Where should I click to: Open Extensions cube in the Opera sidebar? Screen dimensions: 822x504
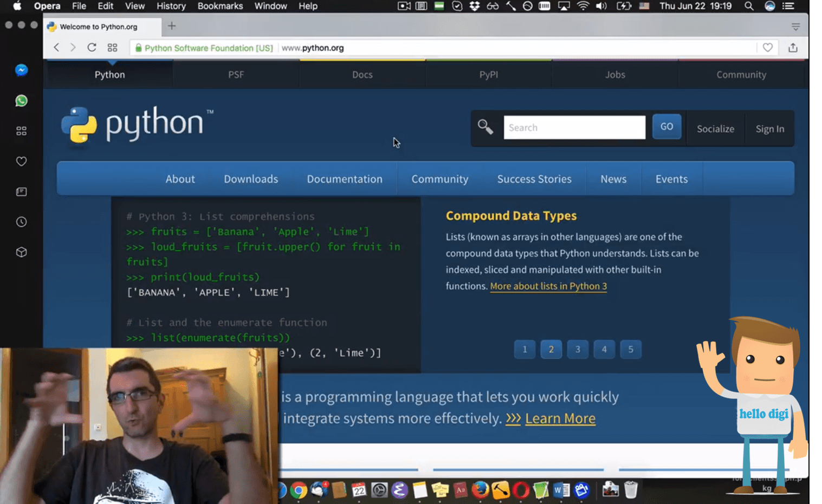coord(21,252)
